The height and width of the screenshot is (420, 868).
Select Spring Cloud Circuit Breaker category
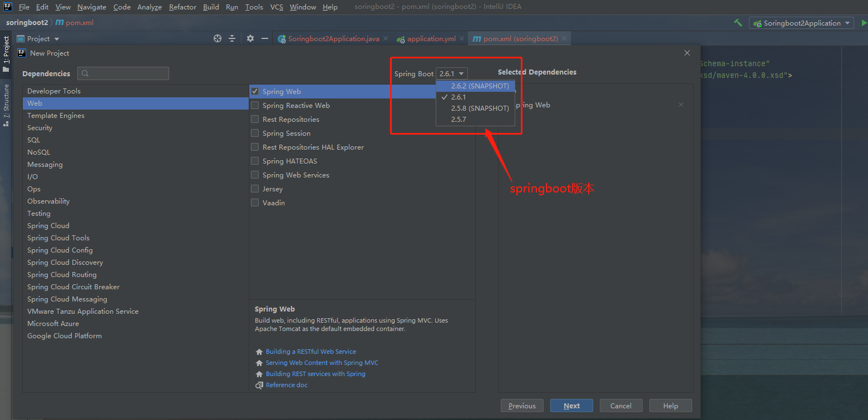pyautogui.click(x=136, y=286)
